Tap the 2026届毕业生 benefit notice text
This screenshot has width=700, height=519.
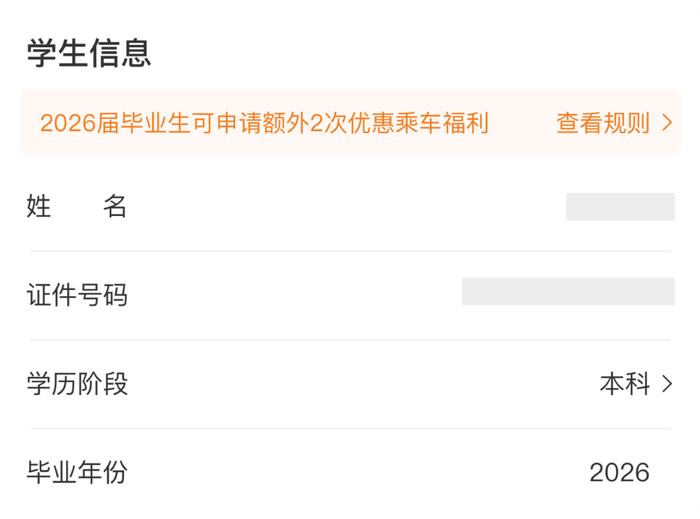pyautogui.click(x=264, y=123)
